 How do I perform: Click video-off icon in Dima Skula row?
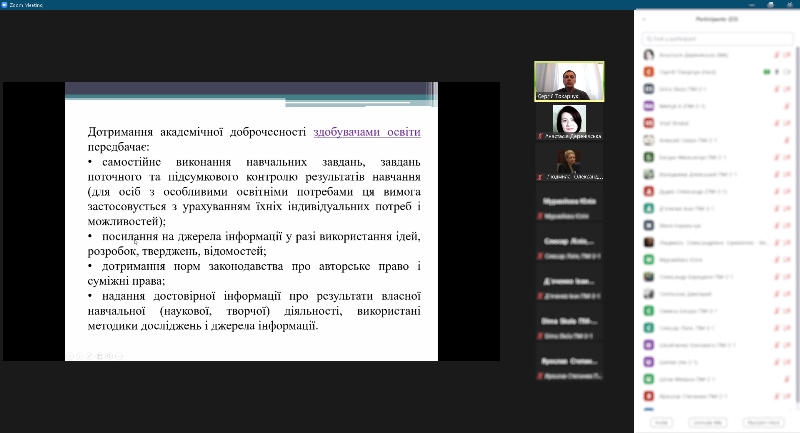point(787,89)
